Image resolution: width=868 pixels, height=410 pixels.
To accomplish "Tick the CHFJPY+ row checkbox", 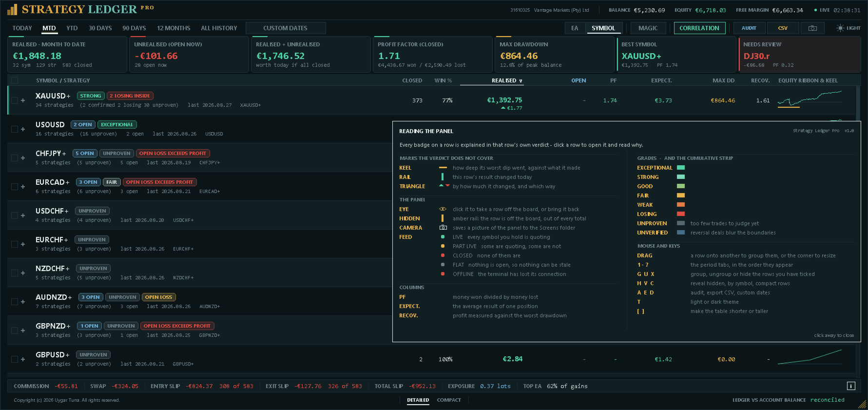I will click(15, 158).
